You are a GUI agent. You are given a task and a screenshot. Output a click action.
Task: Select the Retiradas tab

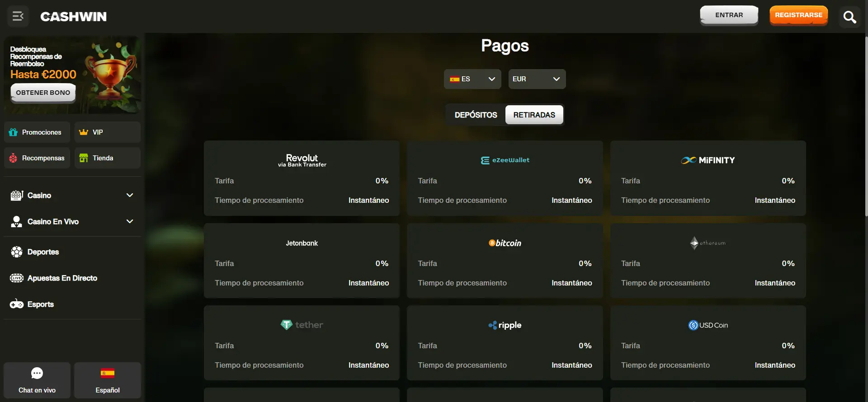click(x=534, y=115)
